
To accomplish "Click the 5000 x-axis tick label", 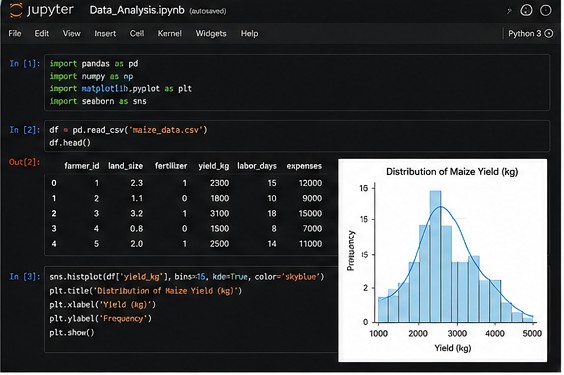I will click(x=532, y=333).
